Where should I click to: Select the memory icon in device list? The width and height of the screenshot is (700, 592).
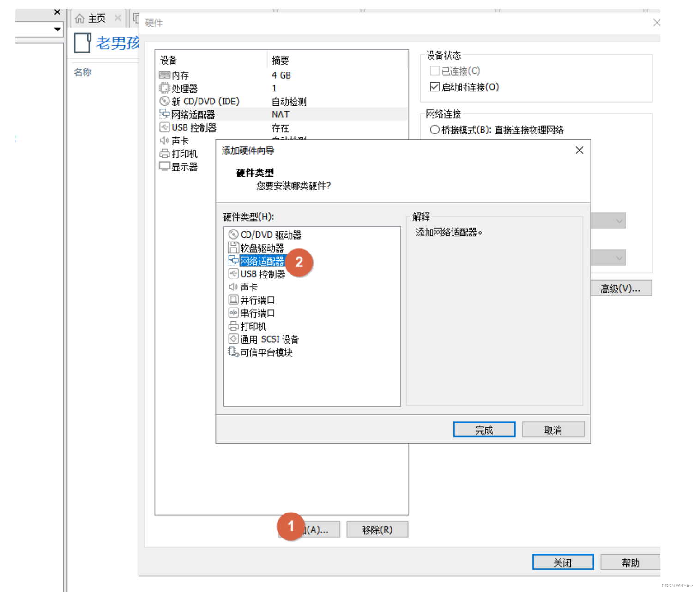164,75
